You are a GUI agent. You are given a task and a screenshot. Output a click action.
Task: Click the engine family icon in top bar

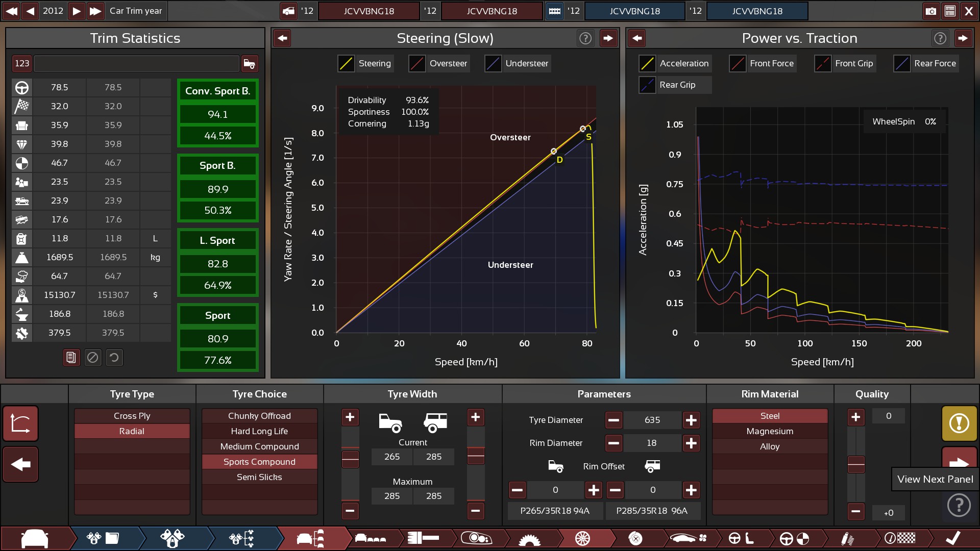coord(555,11)
